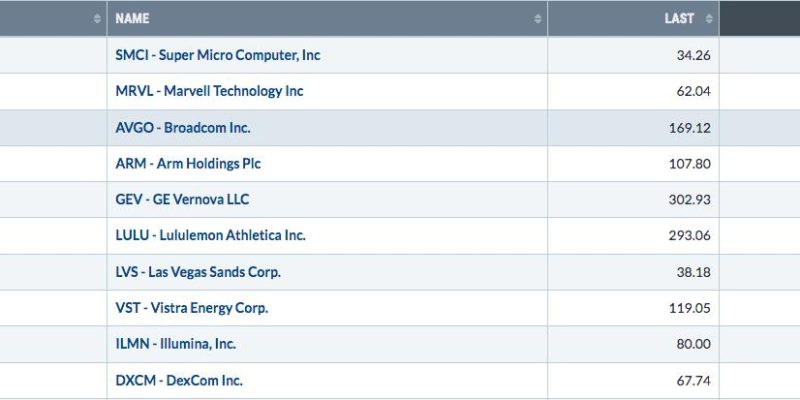Viewport: 800px width, 400px height.
Task: Open LVS - Las Vegas Sands Corp. link
Action: click(198, 272)
